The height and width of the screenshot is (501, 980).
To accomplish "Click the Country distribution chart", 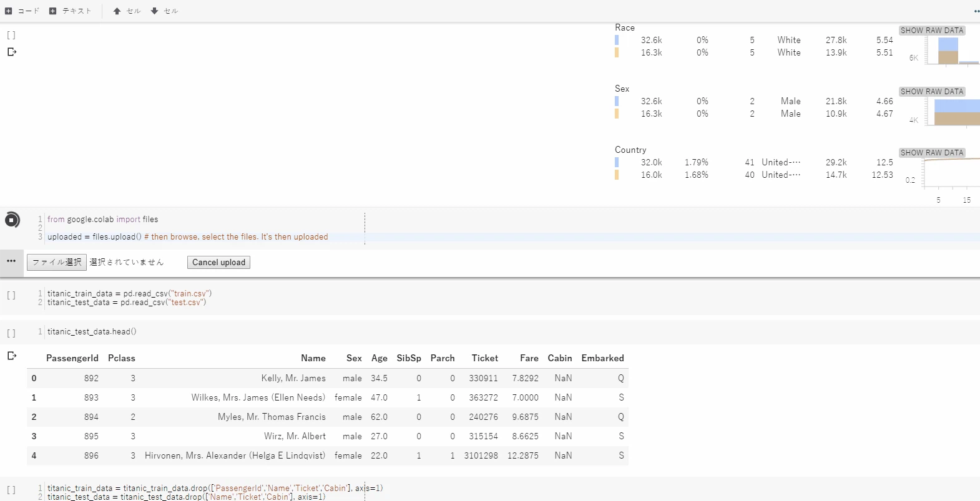I will 951,172.
